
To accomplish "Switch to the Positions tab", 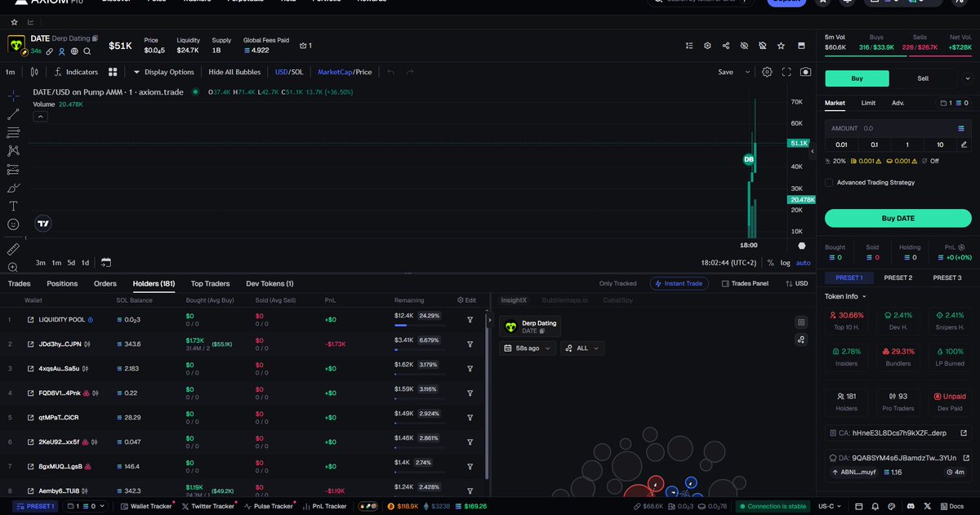I will point(62,283).
